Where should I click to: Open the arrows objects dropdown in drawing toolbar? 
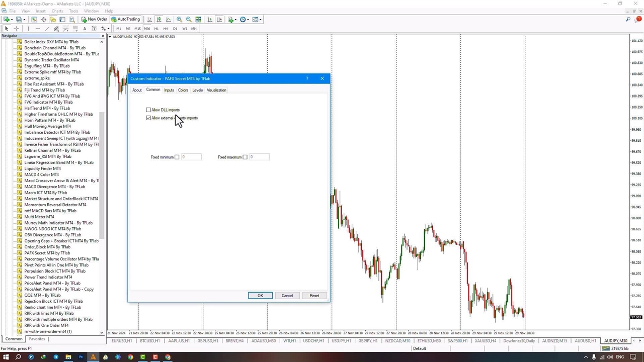(109, 29)
